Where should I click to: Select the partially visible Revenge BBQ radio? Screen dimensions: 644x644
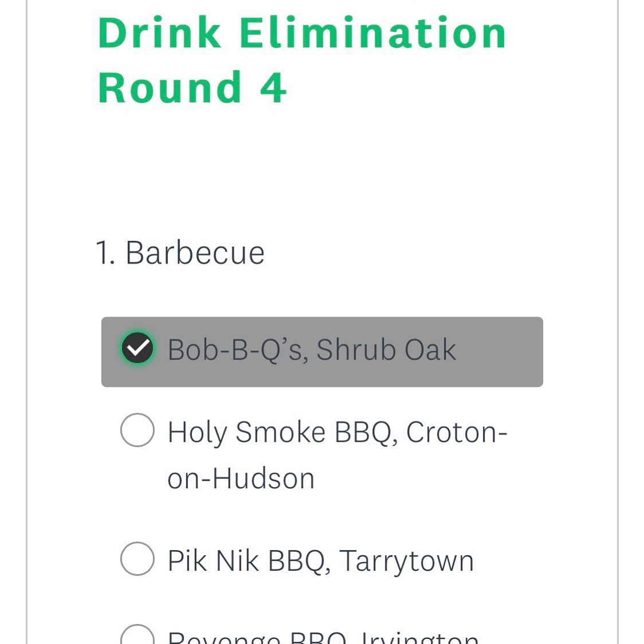138,637
